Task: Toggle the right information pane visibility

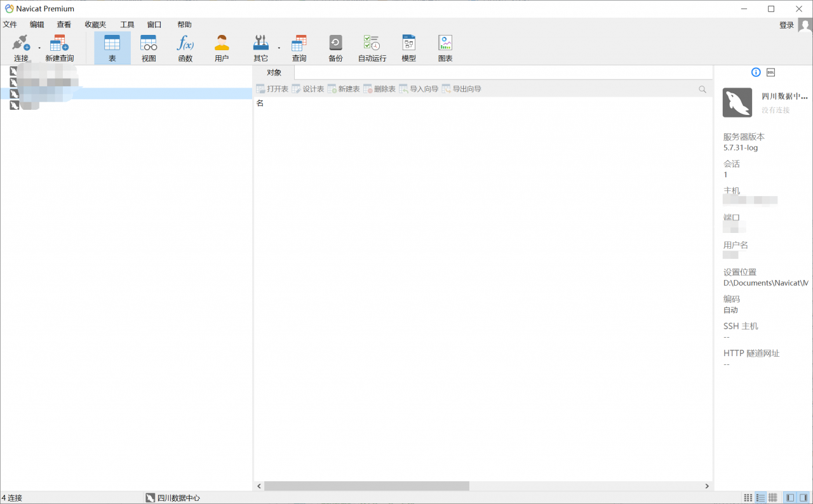Action: [803, 497]
